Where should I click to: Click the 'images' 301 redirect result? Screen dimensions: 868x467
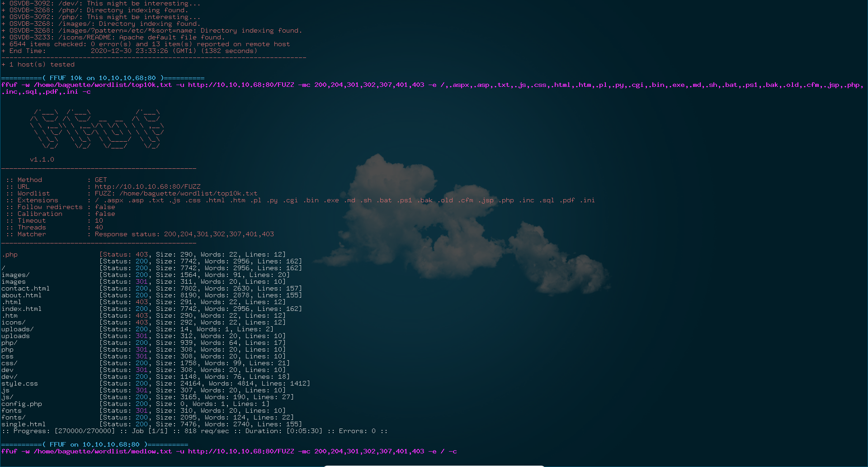pos(143,282)
